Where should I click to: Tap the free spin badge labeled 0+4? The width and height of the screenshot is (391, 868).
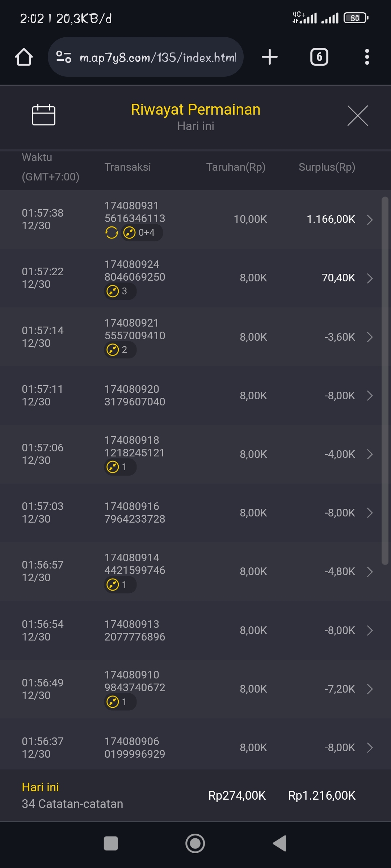pos(142,233)
